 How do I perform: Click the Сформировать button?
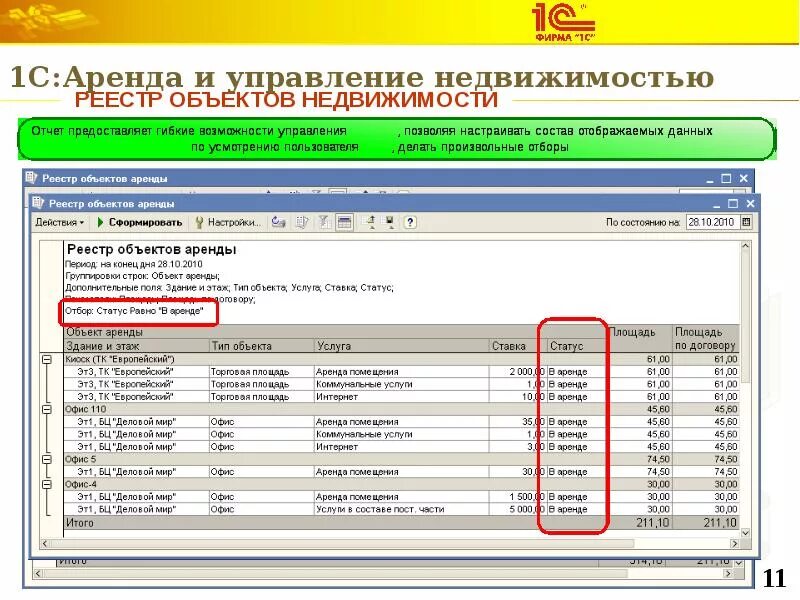[x=140, y=222]
